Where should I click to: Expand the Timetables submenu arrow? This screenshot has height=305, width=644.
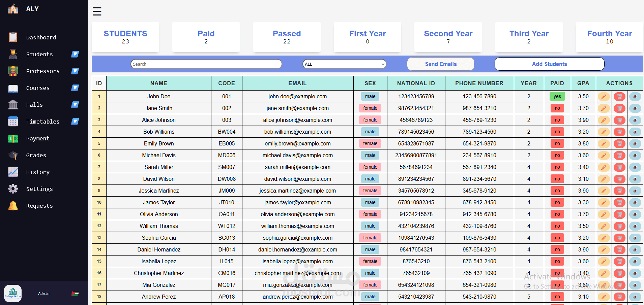[x=75, y=122]
